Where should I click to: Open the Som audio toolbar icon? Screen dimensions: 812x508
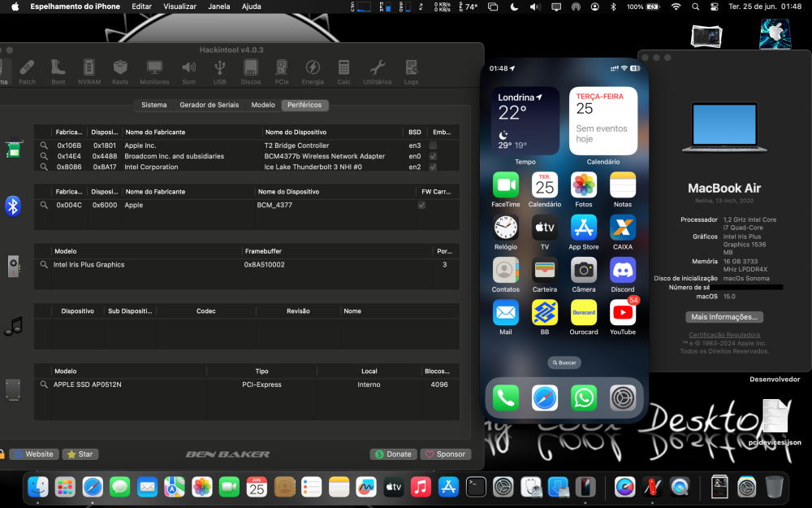pyautogui.click(x=189, y=72)
